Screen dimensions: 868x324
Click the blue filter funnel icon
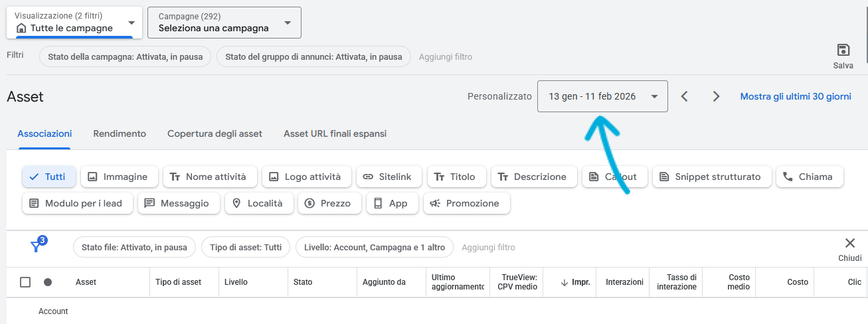[37, 246]
